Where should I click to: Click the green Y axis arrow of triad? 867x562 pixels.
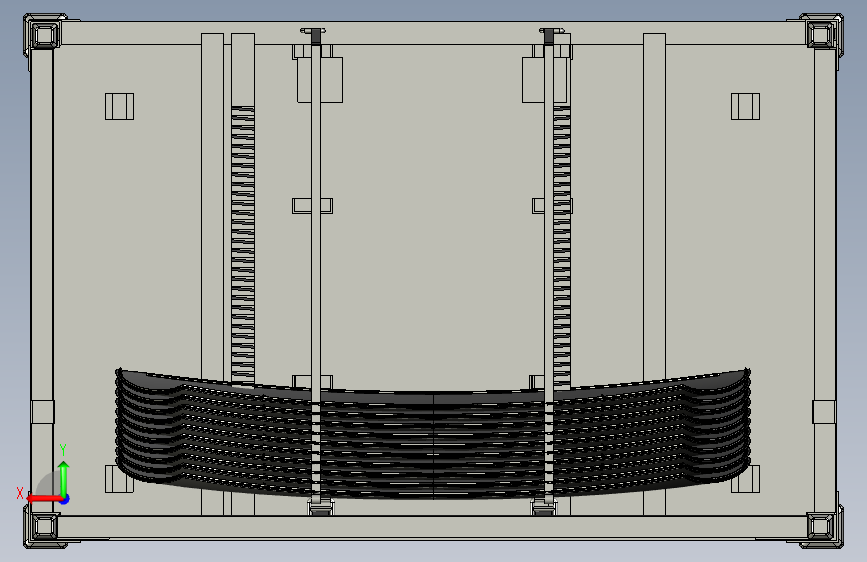[64, 478]
